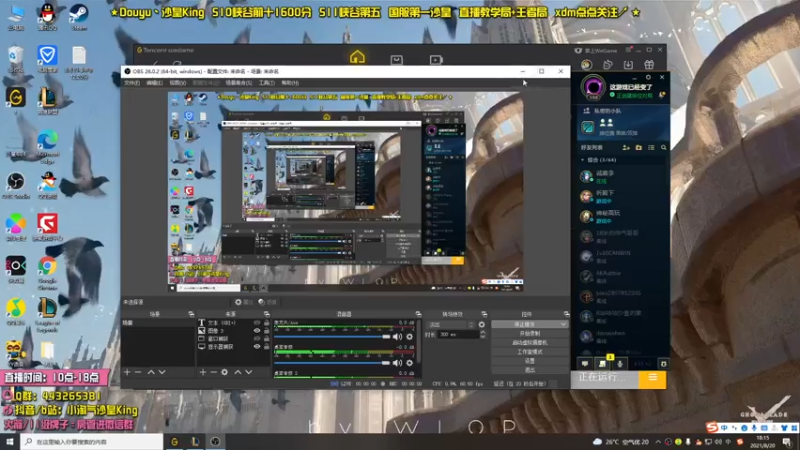Remove selected source with minus icon

pyautogui.click(x=213, y=372)
